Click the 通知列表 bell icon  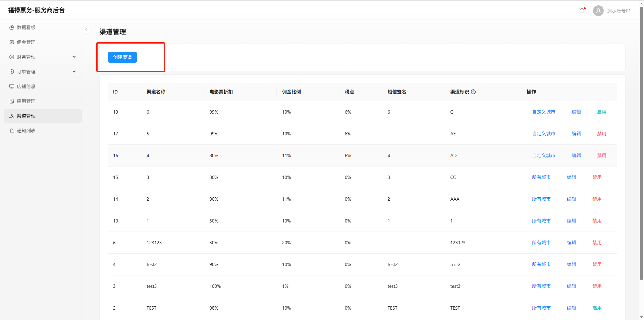coord(12,131)
